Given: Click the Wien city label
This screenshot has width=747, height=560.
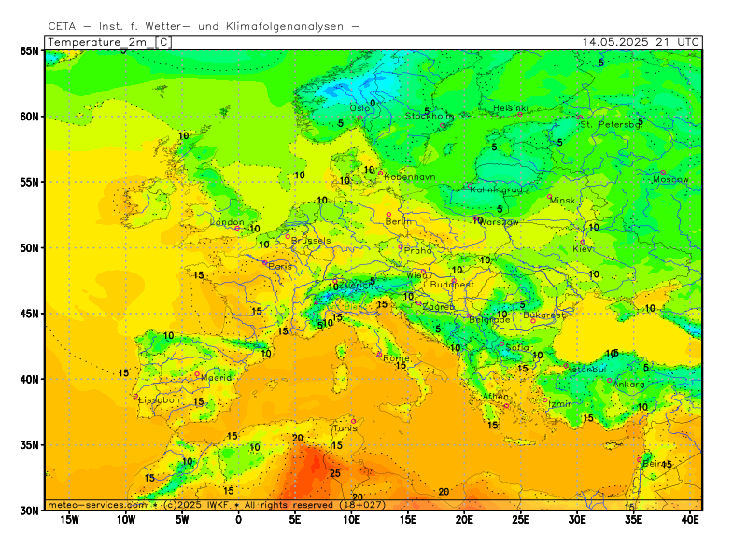Looking at the screenshot, I should coord(416,275).
